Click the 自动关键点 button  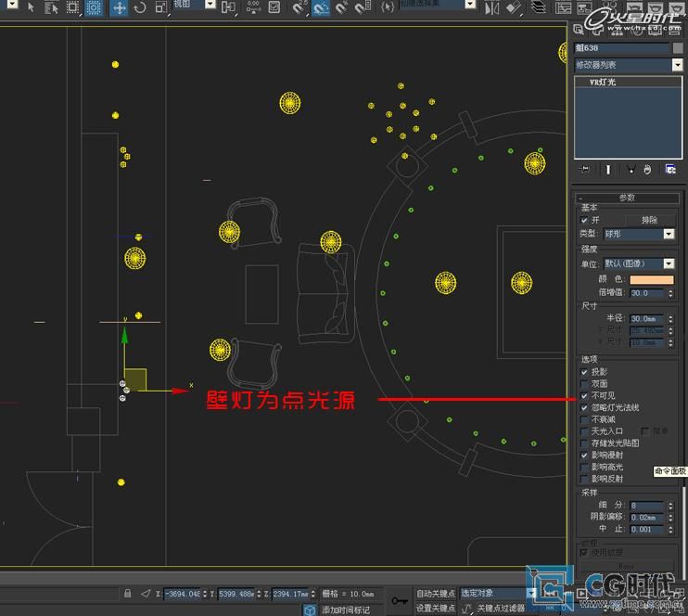(x=435, y=593)
